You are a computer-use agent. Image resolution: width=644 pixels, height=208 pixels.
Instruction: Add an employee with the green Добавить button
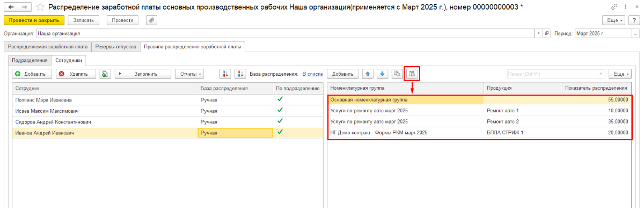tap(32, 74)
